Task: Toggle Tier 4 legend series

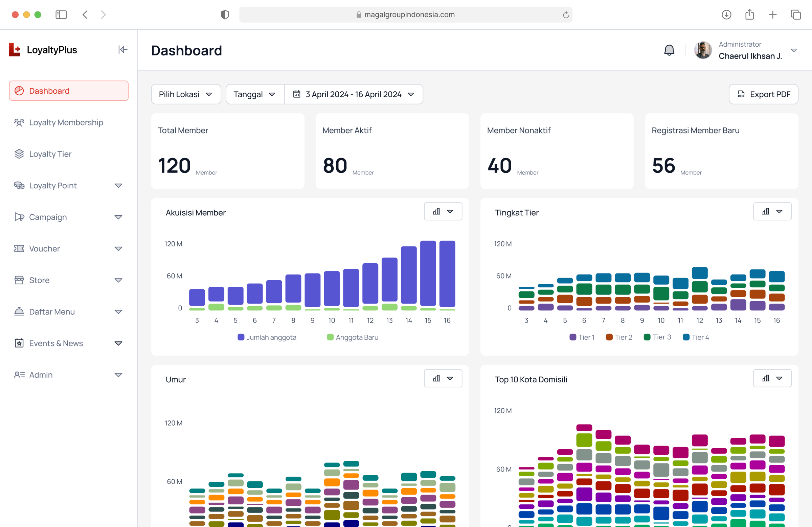Action: [x=696, y=337]
